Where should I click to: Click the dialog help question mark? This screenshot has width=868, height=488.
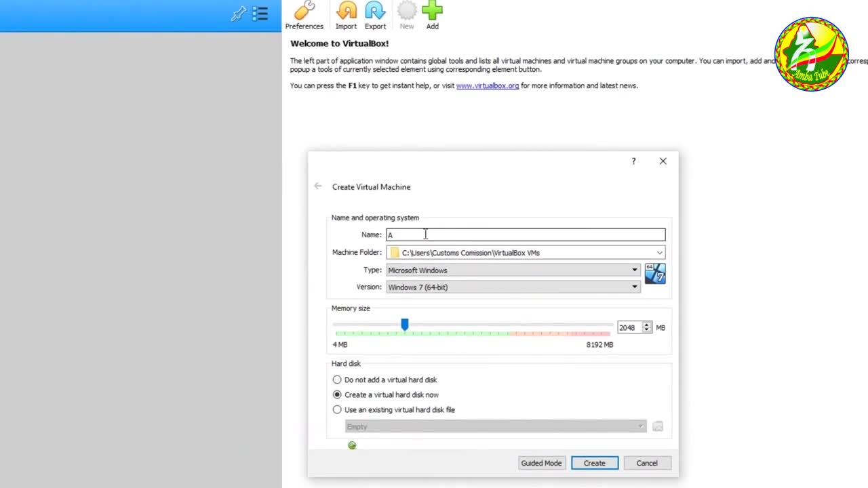coord(633,161)
